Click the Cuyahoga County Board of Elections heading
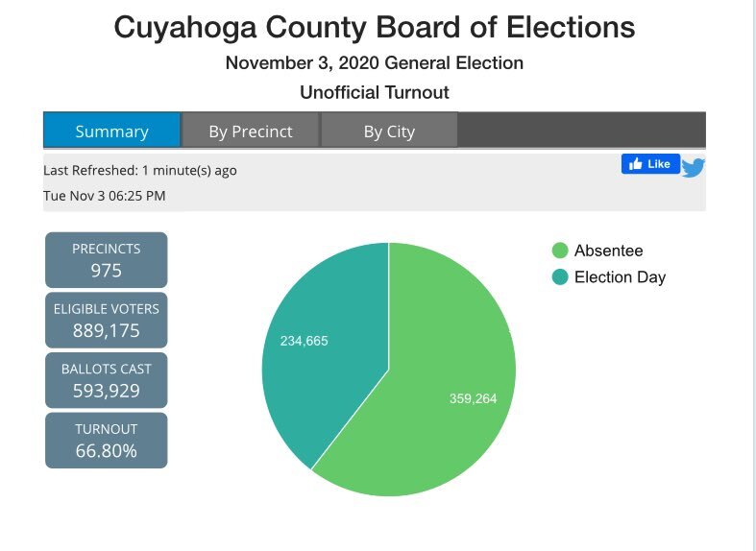Image resolution: width=756 pixels, height=551 pixels. point(375,27)
